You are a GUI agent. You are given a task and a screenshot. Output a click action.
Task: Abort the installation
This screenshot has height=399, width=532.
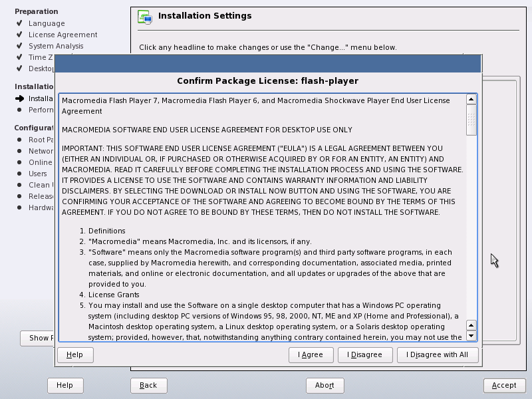[x=325, y=386]
